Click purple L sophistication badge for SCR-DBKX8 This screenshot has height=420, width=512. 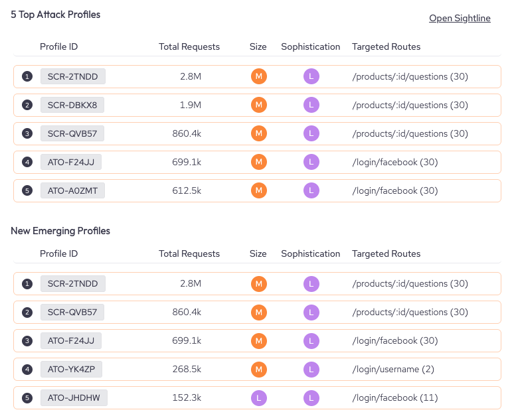[x=311, y=105]
